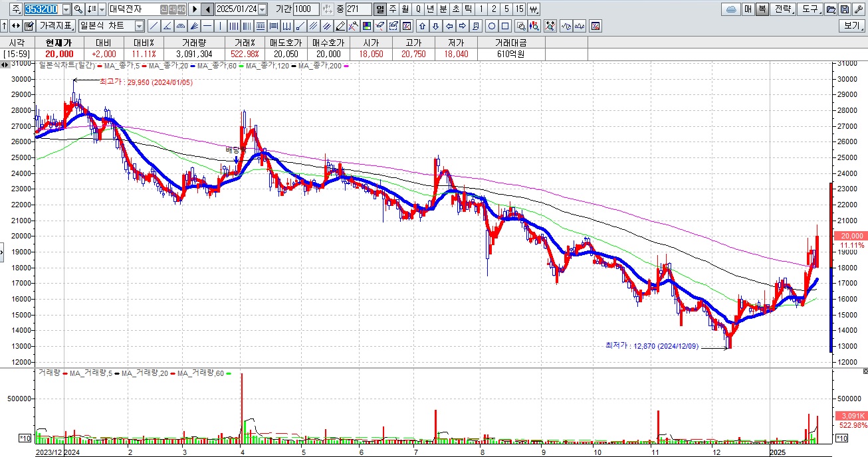Click the 최저가 12,870 label

click(x=652, y=345)
